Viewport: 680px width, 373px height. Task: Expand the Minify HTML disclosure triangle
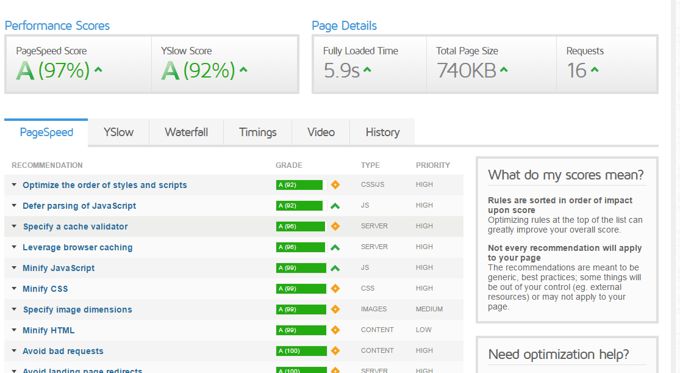click(14, 330)
